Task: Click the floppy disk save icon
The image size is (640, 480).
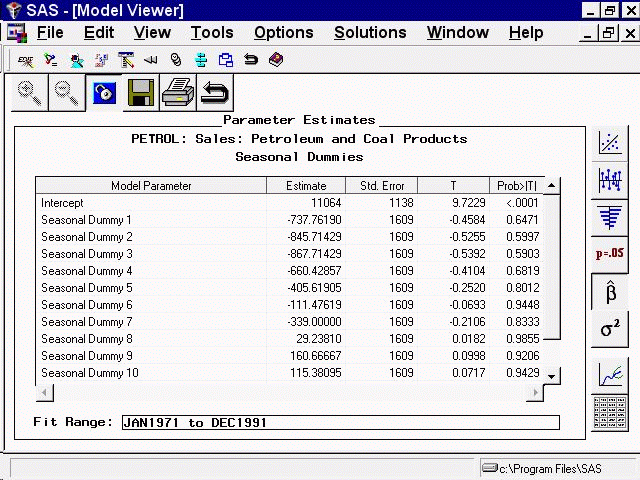Action: pos(141,93)
